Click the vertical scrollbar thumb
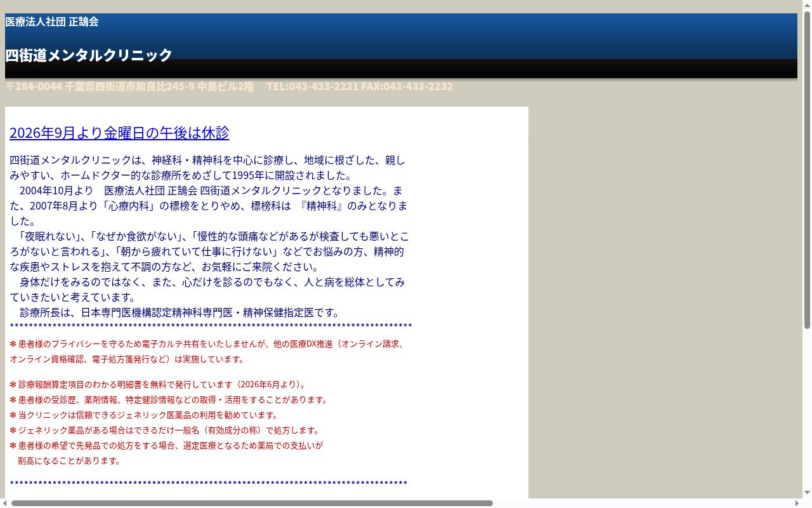Image resolution: width=812 pixels, height=508 pixels. tap(807, 170)
